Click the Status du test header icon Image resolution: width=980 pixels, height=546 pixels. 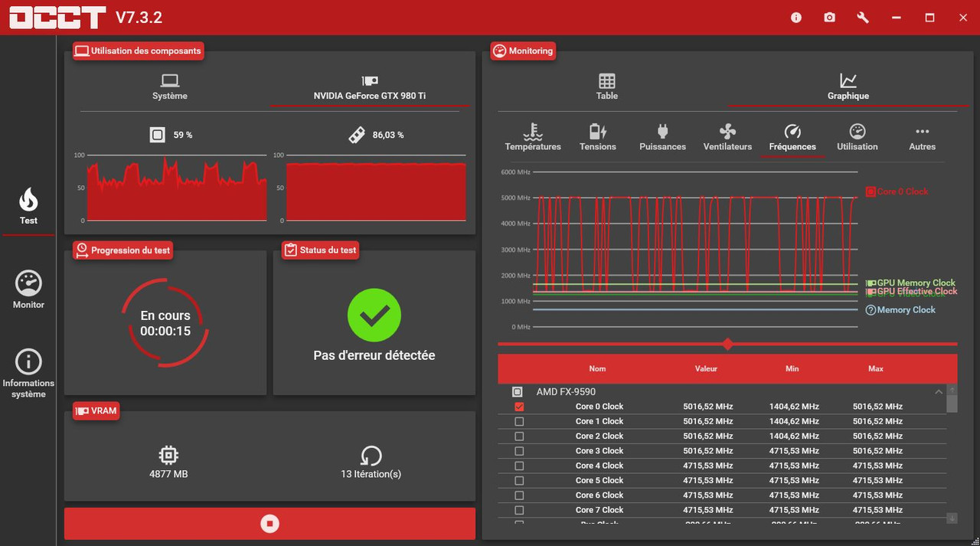[290, 250]
